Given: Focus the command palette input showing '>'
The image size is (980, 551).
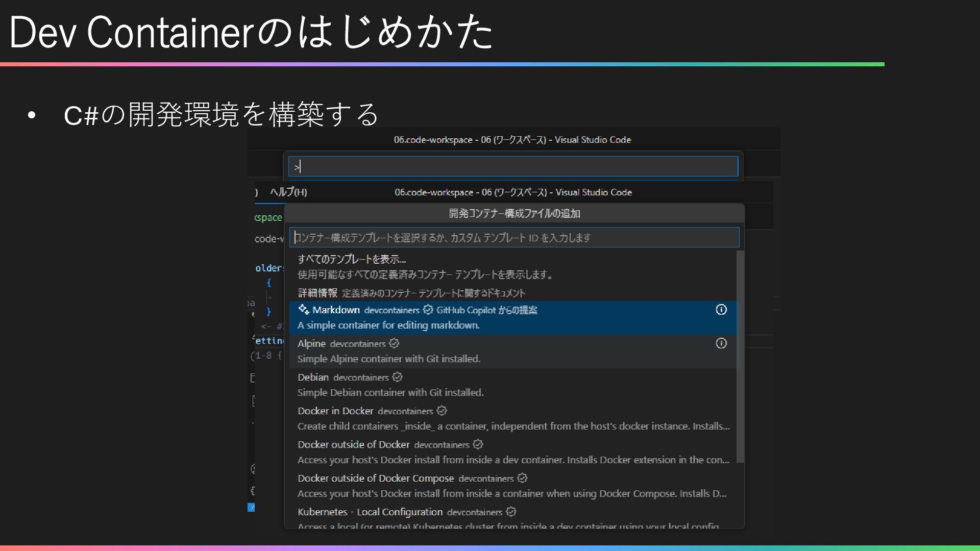Looking at the screenshot, I should point(513,166).
